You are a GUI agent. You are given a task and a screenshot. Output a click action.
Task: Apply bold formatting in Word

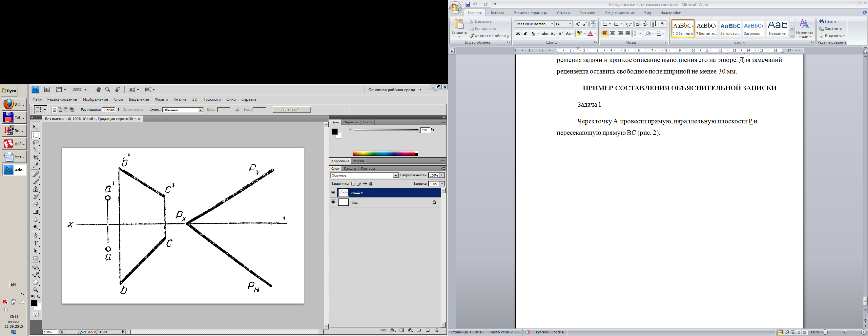coord(518,33)
